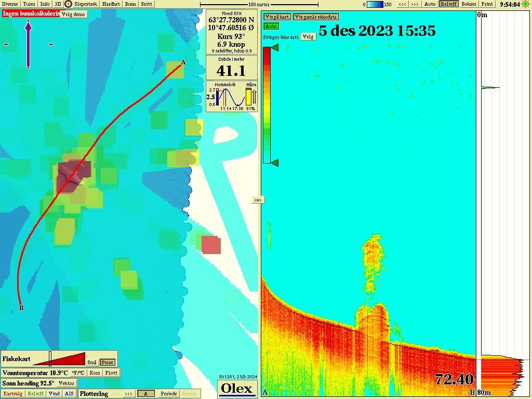Toggle the Relieff button in the top bar
This screenshot has width=532, height=399.
click(449, 4)
